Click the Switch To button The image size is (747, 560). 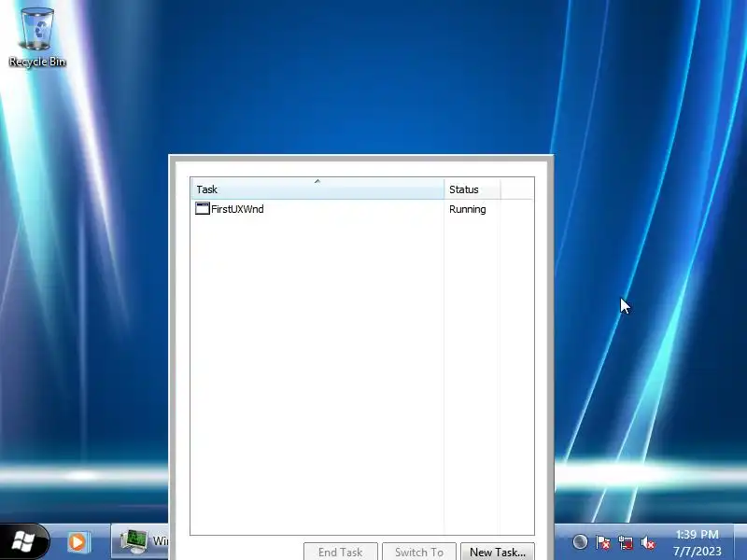(419, 552)
